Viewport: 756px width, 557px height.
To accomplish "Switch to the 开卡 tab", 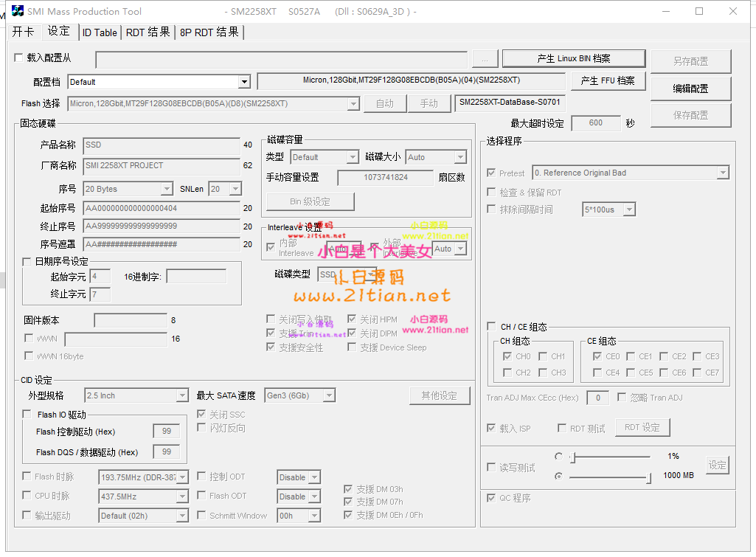I will click(x=23, y=32).
